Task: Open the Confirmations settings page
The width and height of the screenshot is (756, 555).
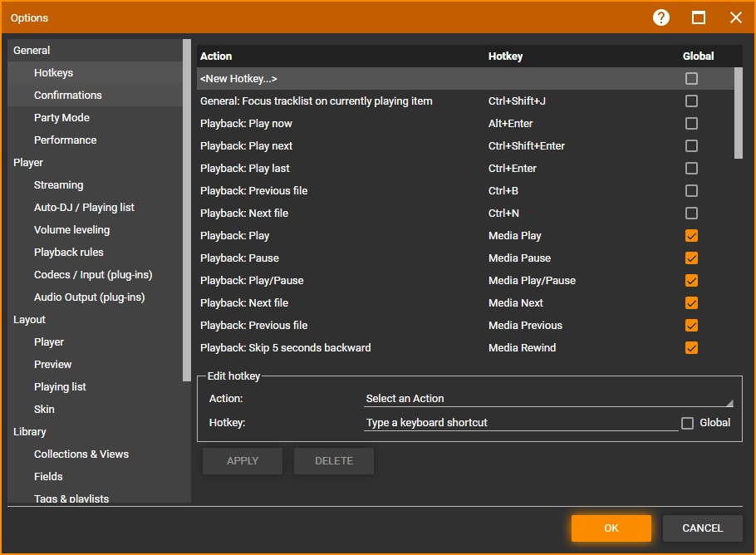Action: pos(67,96)
